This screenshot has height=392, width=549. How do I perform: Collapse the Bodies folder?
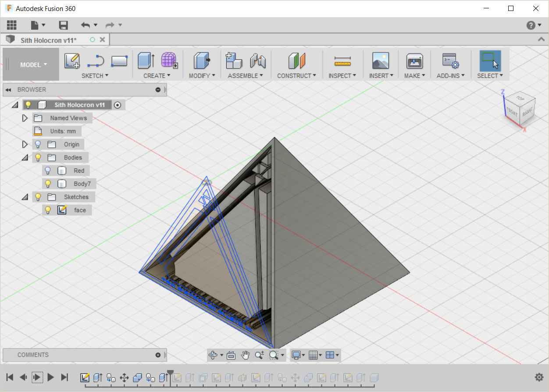point(25,157)
